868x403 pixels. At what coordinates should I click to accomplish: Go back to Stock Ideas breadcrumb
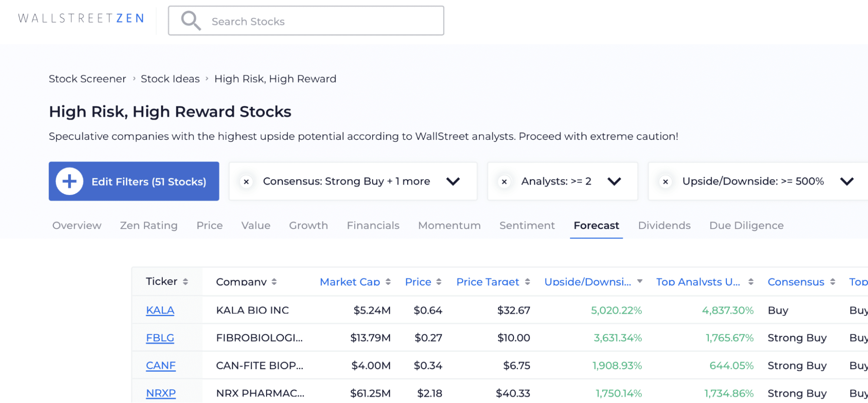click(x=170, y=79)
